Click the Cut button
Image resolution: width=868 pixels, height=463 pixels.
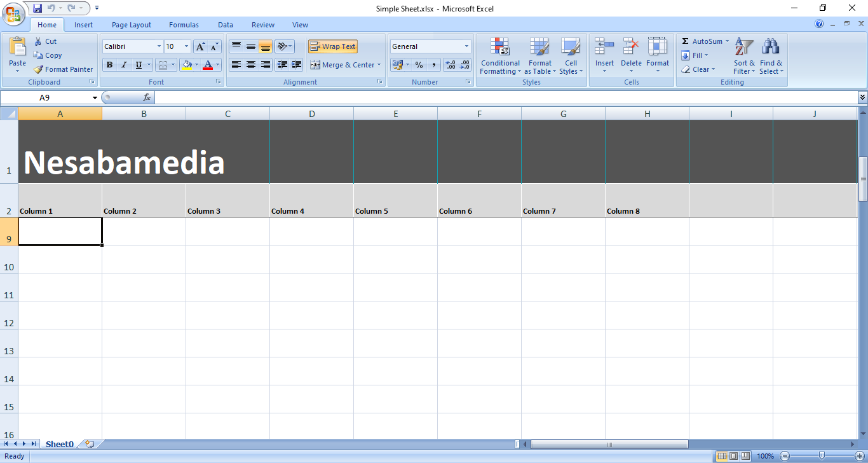[x=45, y=41]
